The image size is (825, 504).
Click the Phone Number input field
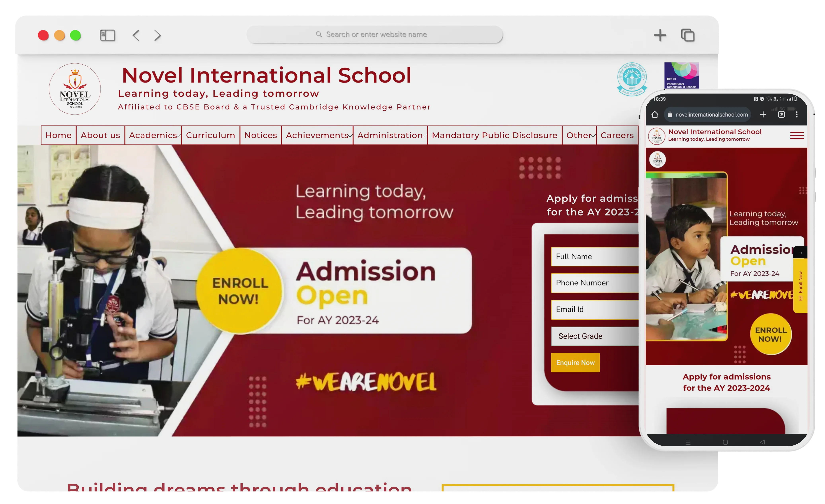pyautogui.click(x=595, y=283)
